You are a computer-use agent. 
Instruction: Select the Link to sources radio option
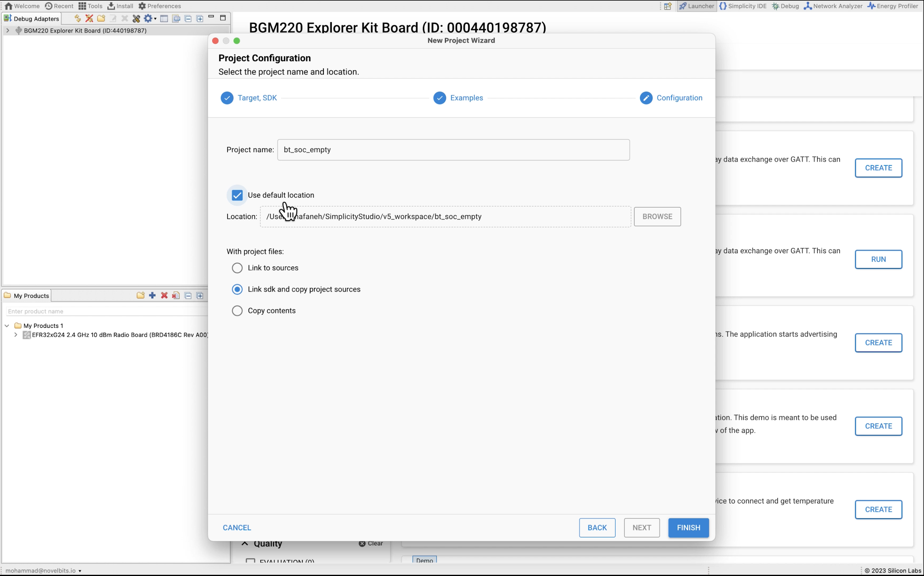coord(237,268)
